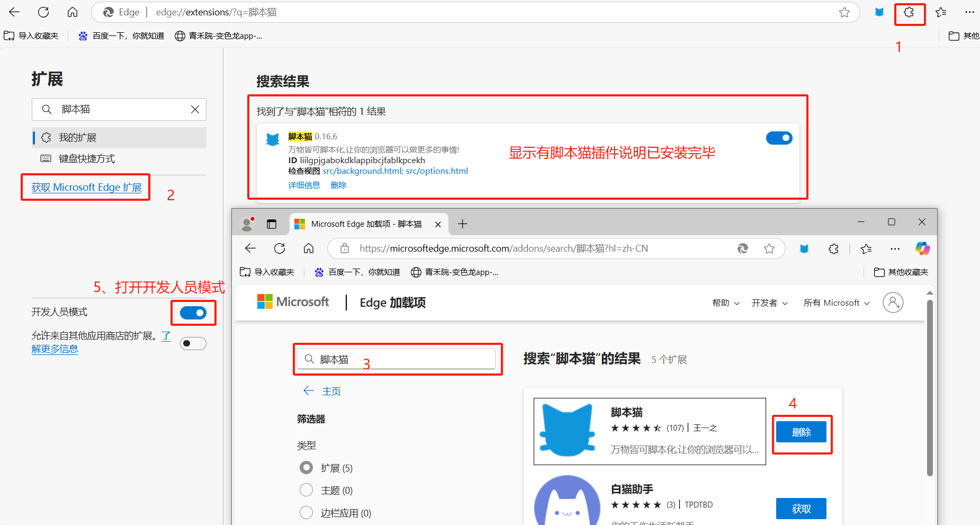This screenshot has width=980, height=525.
Task: Open Extensions puzzle icon in outer toolbar
Action: click(909, 12)
